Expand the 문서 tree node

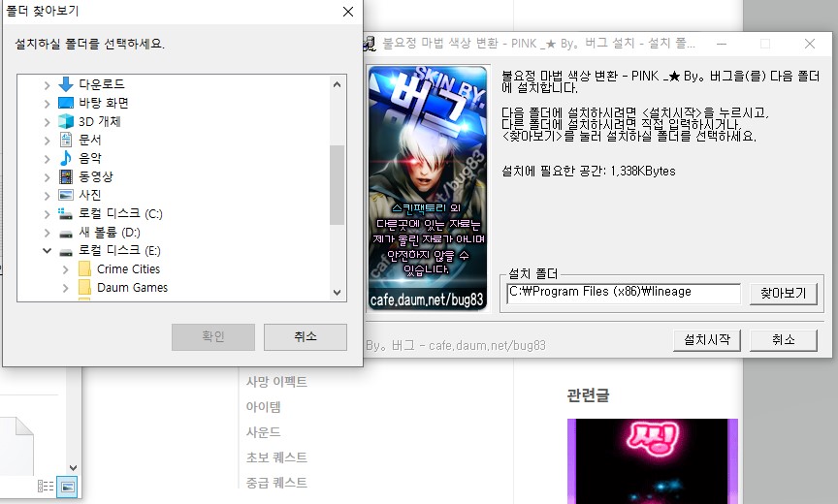click(47, 141)
